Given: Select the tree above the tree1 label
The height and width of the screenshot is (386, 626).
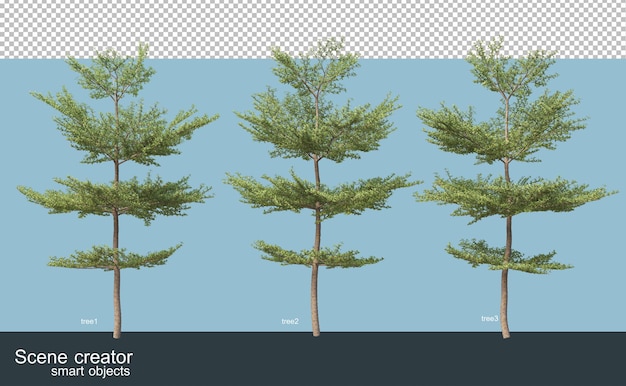Looking at the screenshot, I should click(x=117, y=191).
